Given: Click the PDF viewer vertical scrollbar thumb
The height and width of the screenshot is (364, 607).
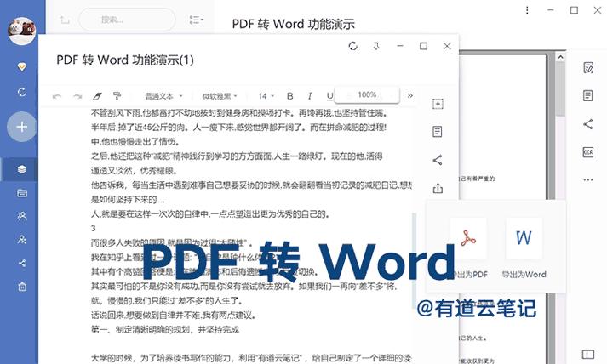Looking at the screenshot, I should pos(560,88).
